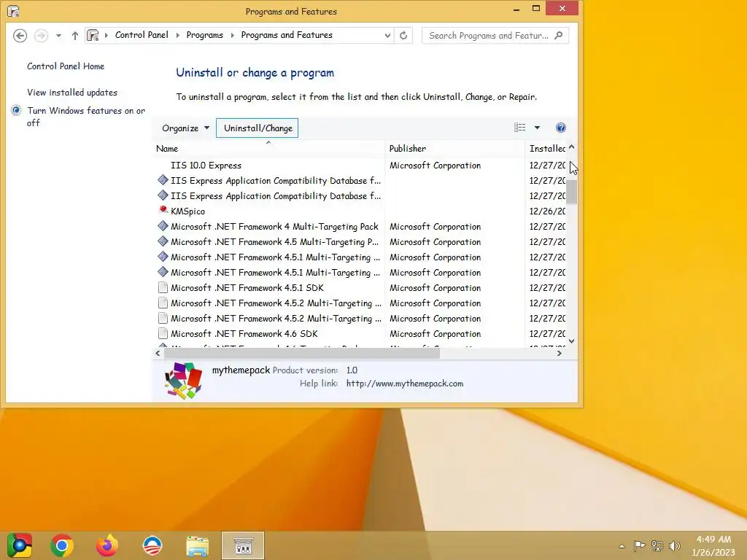
Task: Open the view options dropdown arrow
Action: coord(537,128)
